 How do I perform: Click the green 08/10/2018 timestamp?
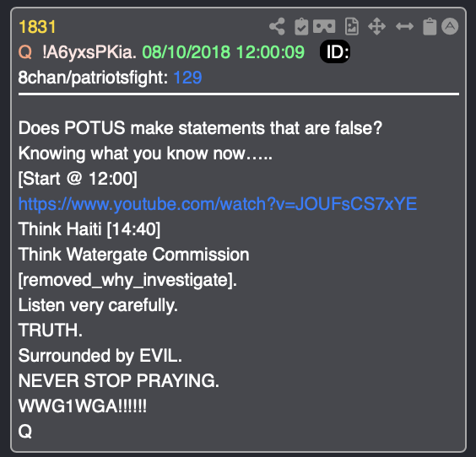(x=223, y=52)
